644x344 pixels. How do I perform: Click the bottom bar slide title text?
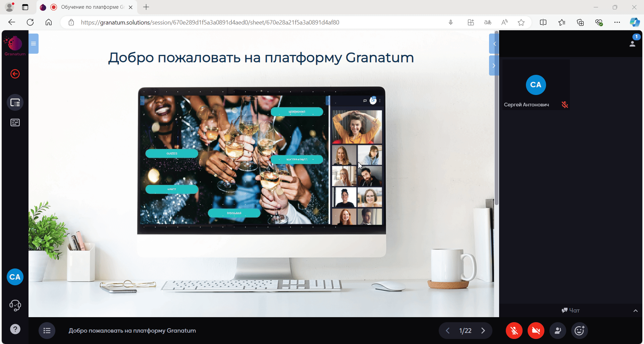(132, 331)
